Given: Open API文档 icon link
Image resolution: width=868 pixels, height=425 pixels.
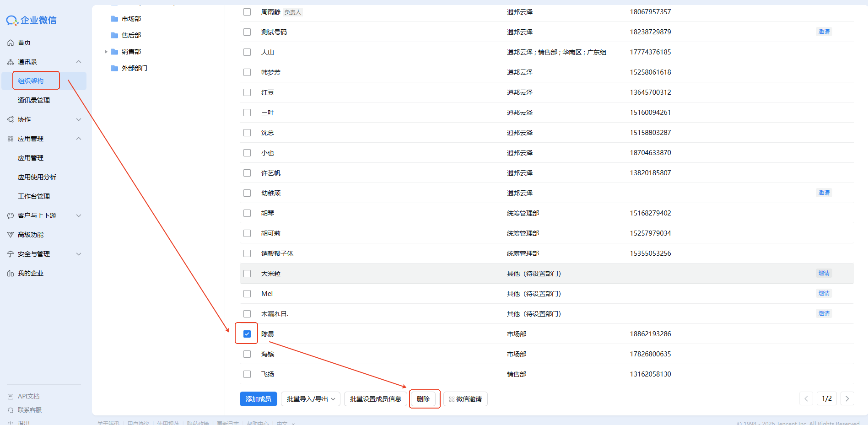Looking at the screenshot, I should tap(11, 396).
